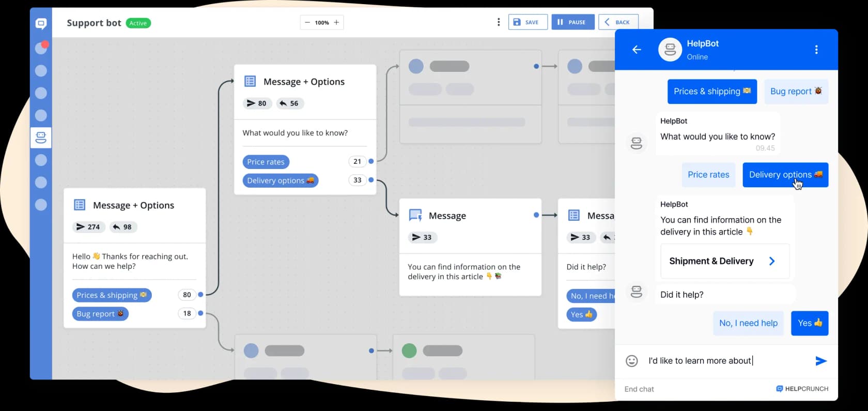Viewport: 868px width, 411px height.
Task: Go back with the BACK button
Action: [618, 22]
